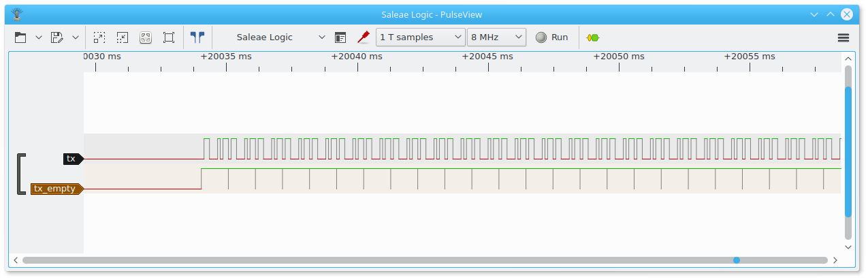Viewport: 868px width, 280px height.
Task: Toggle zoom-to-fit during acquisition
Action: [146, 37]
